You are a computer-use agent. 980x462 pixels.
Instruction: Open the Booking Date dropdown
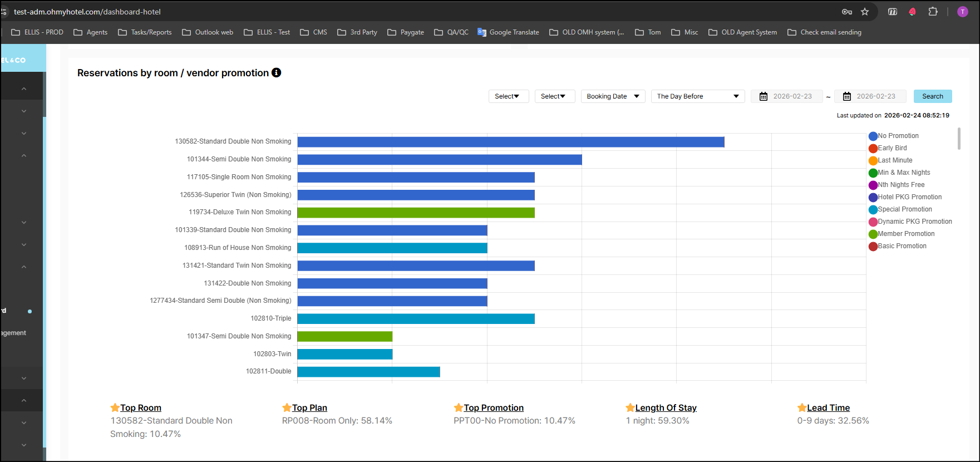pyautogui.click(x=613, y=96)
